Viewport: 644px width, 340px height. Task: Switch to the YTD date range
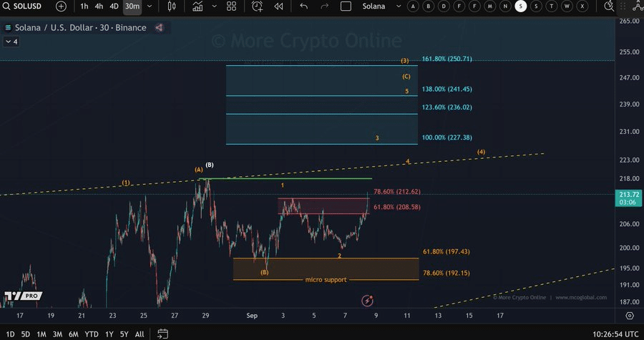pyautogui.click(x=92, y=334)
